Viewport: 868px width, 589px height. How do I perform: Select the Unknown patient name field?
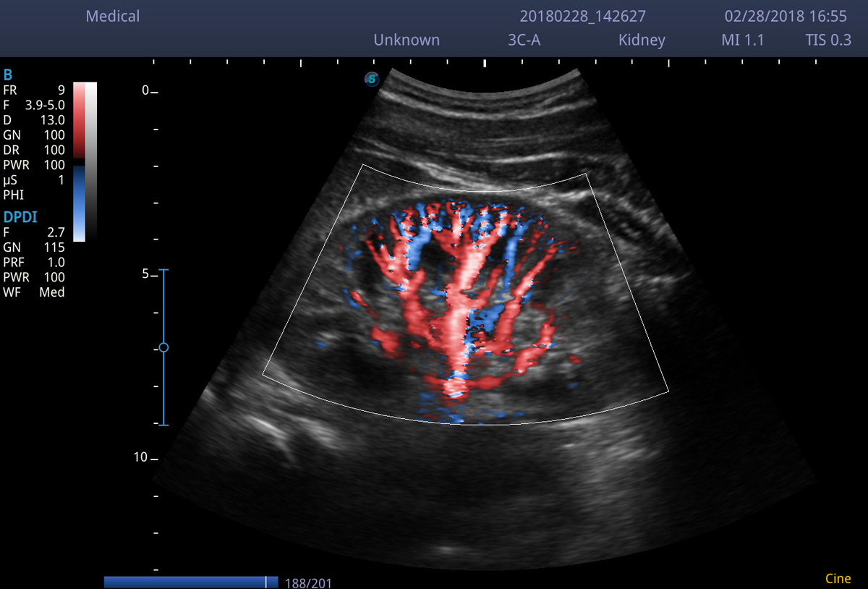pos(407,41)
